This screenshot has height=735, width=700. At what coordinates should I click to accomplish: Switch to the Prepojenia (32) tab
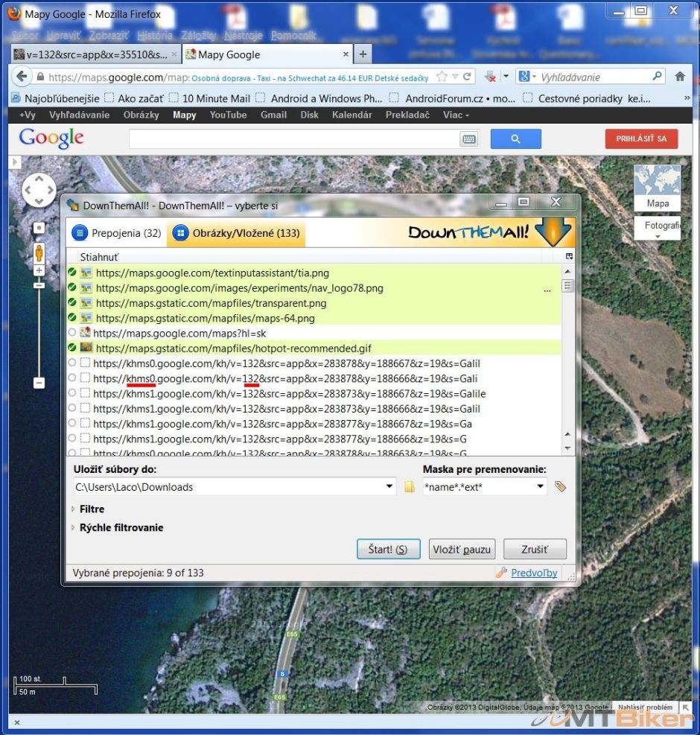[116, 233]
